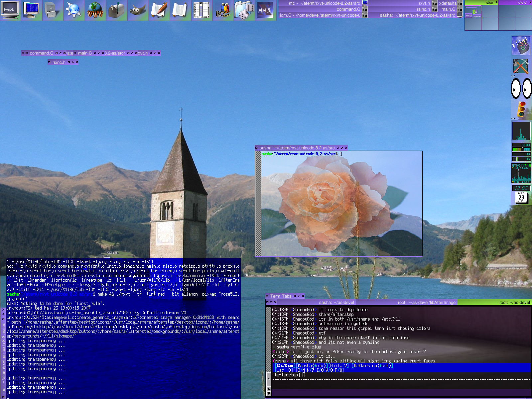Select rsinc.h in the window list

(x=403, y=9)
